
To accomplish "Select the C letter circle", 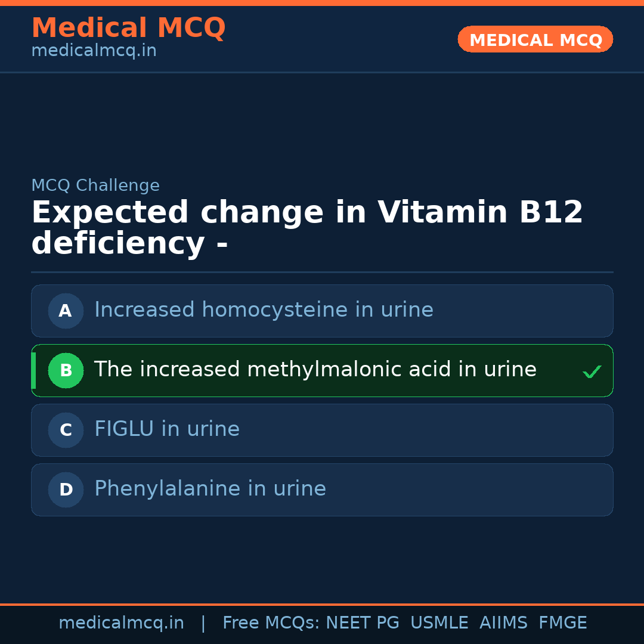I will [66, 430].
